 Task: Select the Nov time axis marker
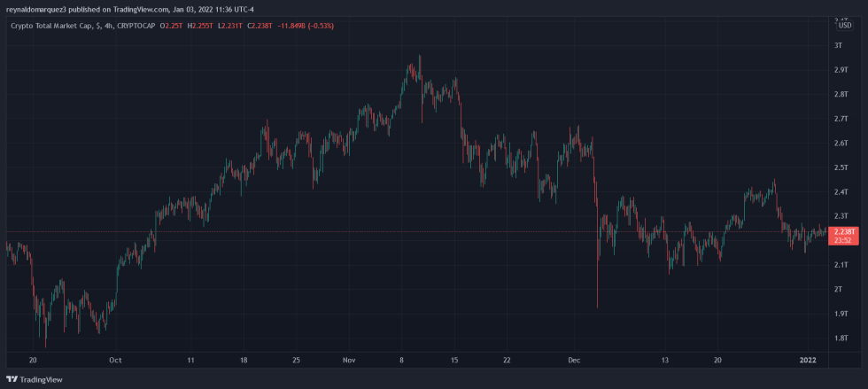pyautogui.click(x=349, y=361)
